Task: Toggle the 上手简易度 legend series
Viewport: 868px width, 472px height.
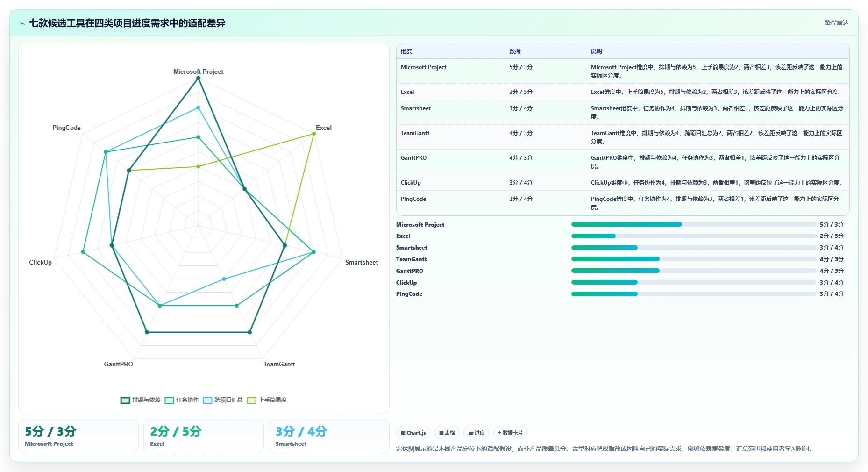Action: pos(267,400)
